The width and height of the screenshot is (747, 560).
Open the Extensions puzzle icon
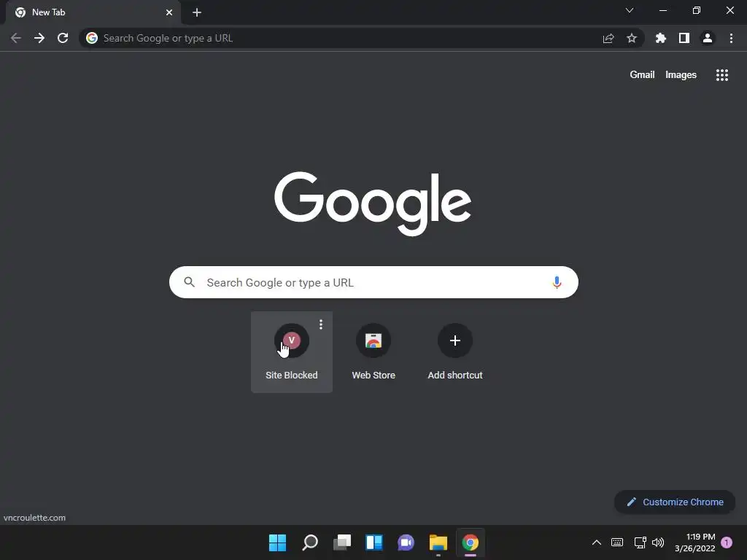pos(661,38)
